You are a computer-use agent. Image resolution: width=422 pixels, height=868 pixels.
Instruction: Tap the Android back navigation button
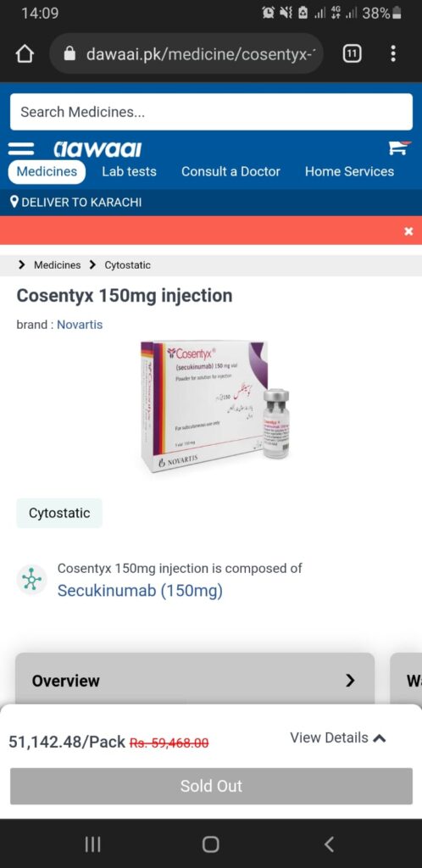pos(329,844)
